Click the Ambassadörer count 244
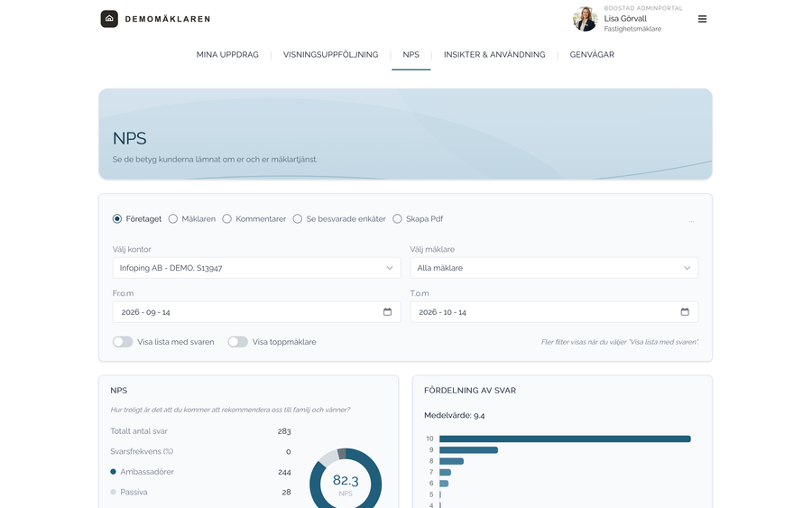812x508 pixels. tap(284, 472)
